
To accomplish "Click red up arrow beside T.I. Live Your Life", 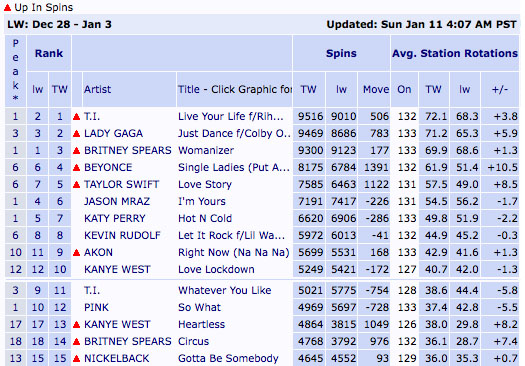I will [x=76, y=117].
